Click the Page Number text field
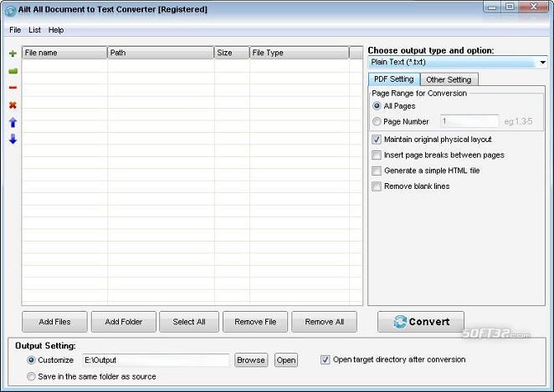This screenshot has width=554, height=392. [x=469, y=121]
